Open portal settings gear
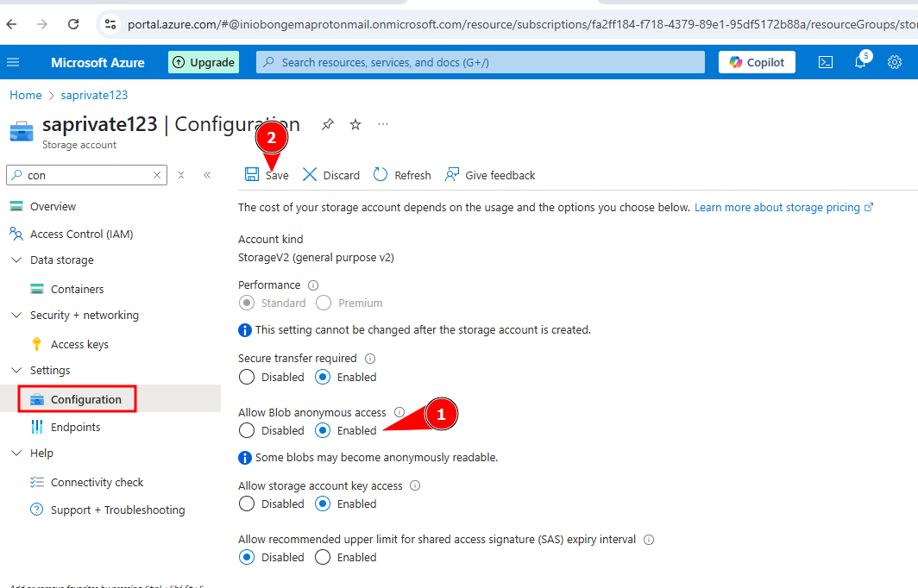Screen dimensions: 918x588 coord(895,62)
